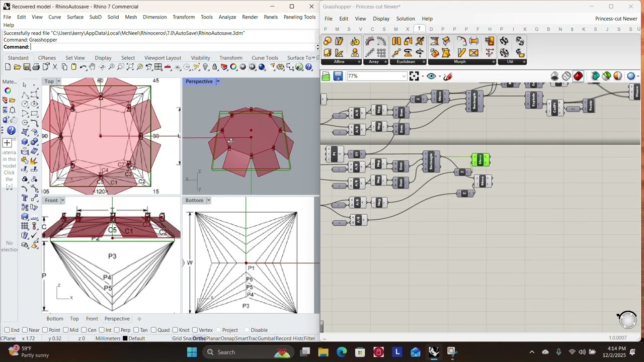The height and width of the screenshot is (362, 644).
Task: Click Grasshopper Zoom Extents icon
Action: point(414,76)
